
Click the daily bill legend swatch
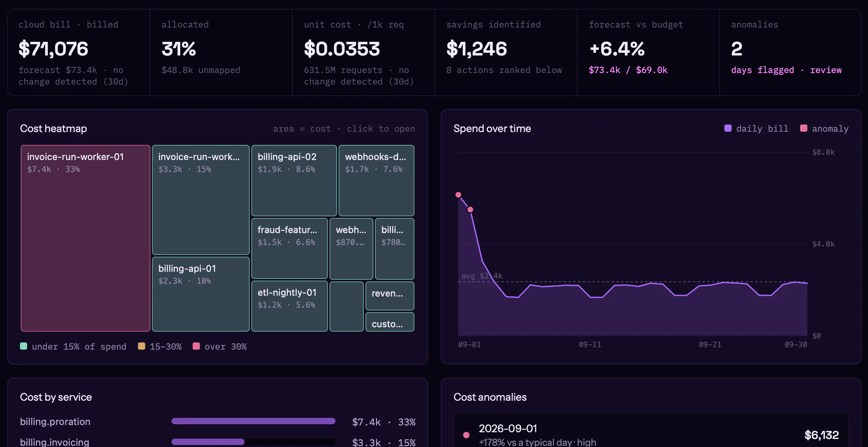point(728,128)
